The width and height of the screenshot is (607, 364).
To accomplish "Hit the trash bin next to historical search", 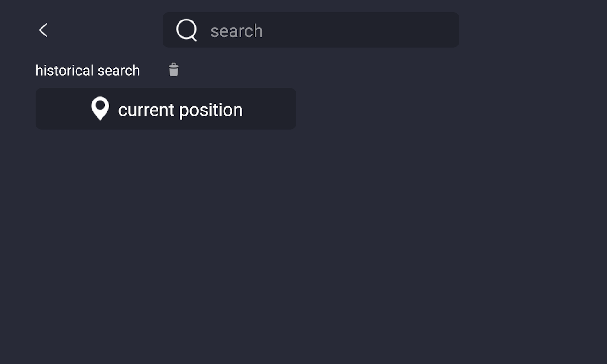I will click(x=173, y=70).
